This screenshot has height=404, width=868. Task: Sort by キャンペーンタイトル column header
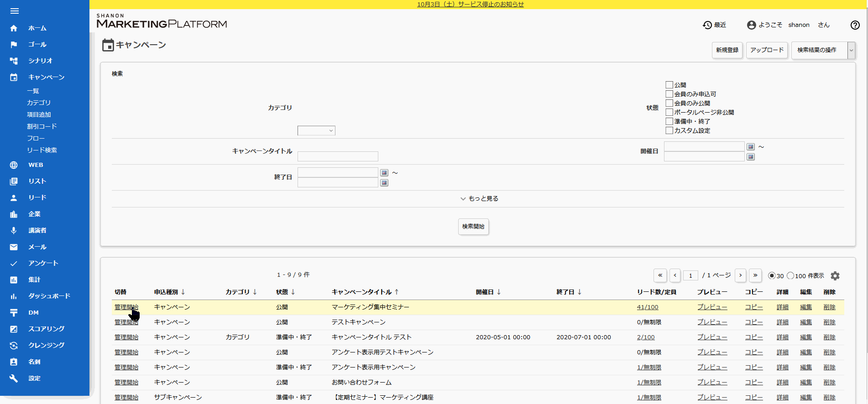pos(365,292)
